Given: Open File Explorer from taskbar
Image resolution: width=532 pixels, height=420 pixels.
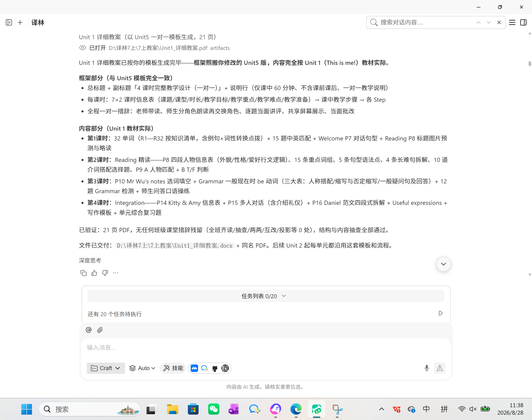Looking at the screenshot, I should click(x=173, y=409).
